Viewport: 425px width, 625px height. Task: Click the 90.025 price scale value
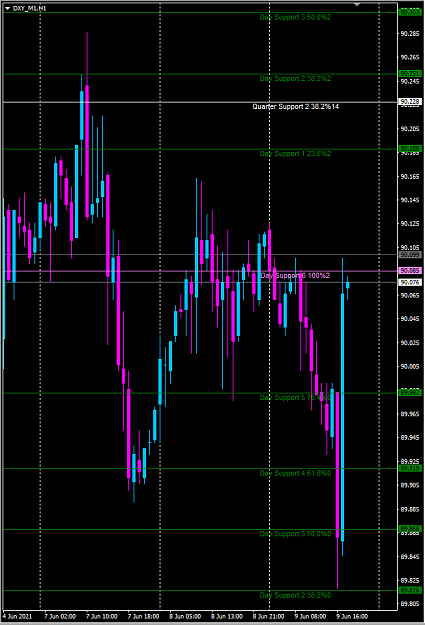coord(410,343)
